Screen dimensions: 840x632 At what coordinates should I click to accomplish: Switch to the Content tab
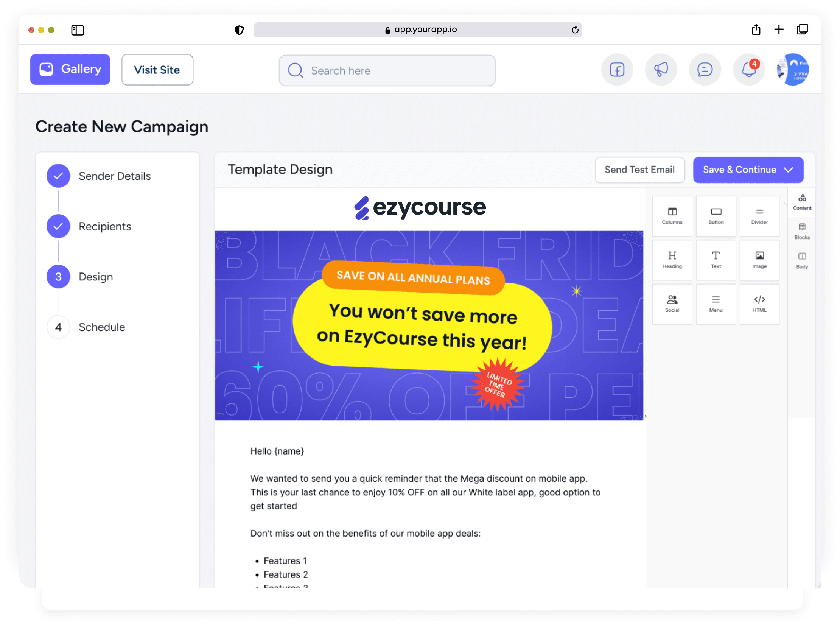(x=802, y=202)
